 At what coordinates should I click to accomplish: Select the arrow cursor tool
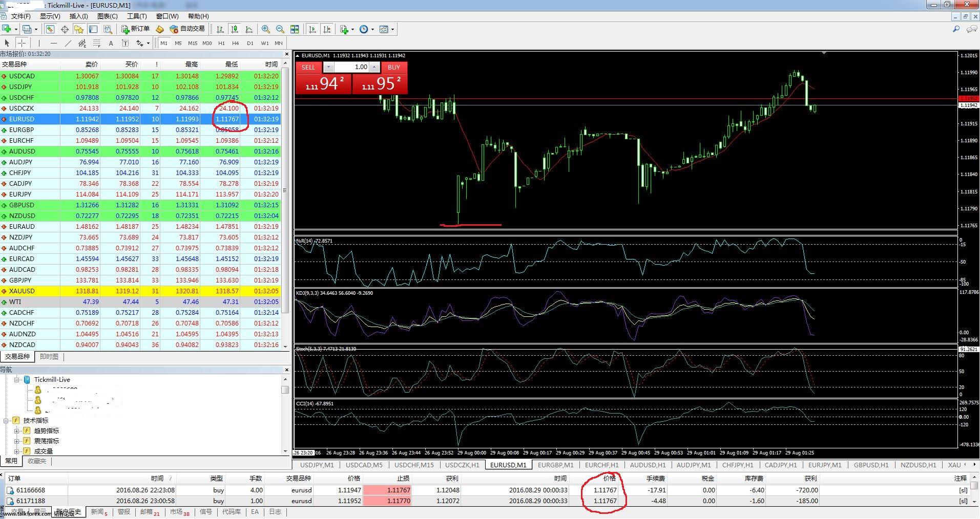point(7,43)
